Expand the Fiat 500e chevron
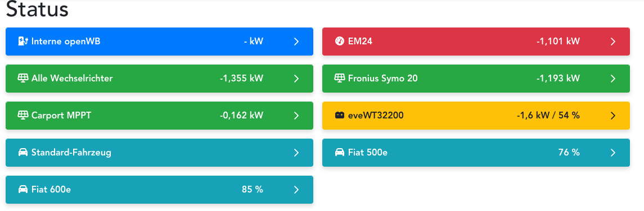Screen dimensions: 644x211 pos(613,153)
